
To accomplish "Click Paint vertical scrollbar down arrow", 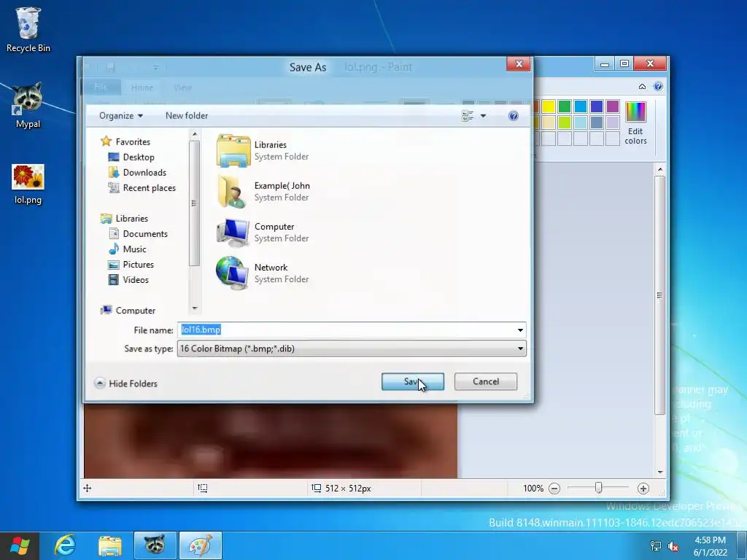I will (x=659, y=472).
